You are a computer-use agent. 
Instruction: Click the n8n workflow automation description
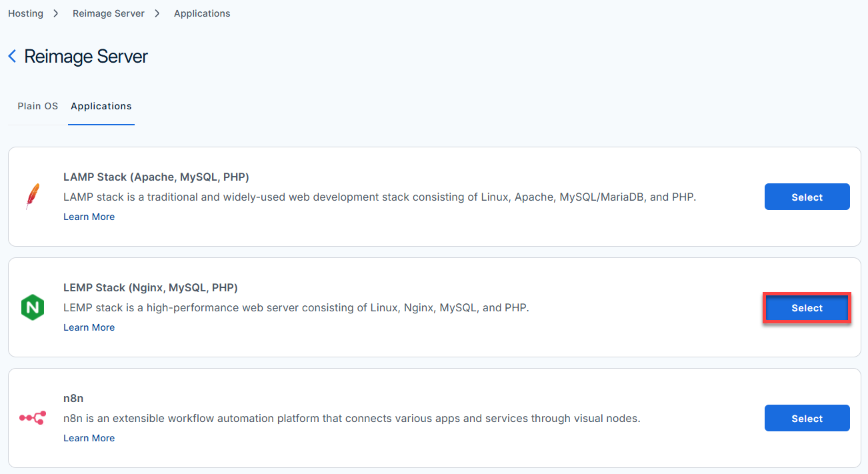click(x=351, y=419)
